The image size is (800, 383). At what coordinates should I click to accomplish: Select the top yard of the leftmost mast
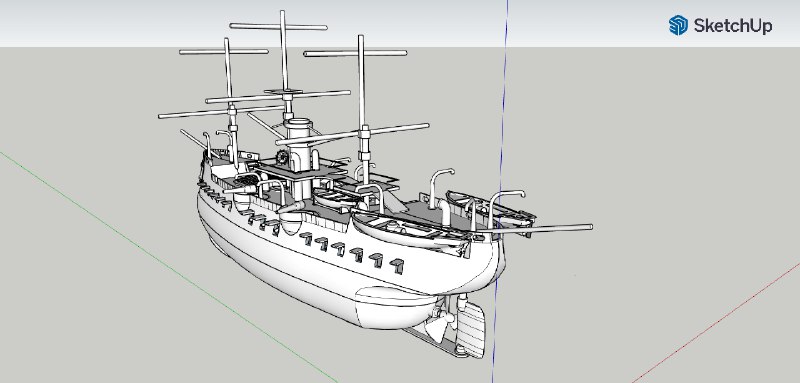point(223,52)
